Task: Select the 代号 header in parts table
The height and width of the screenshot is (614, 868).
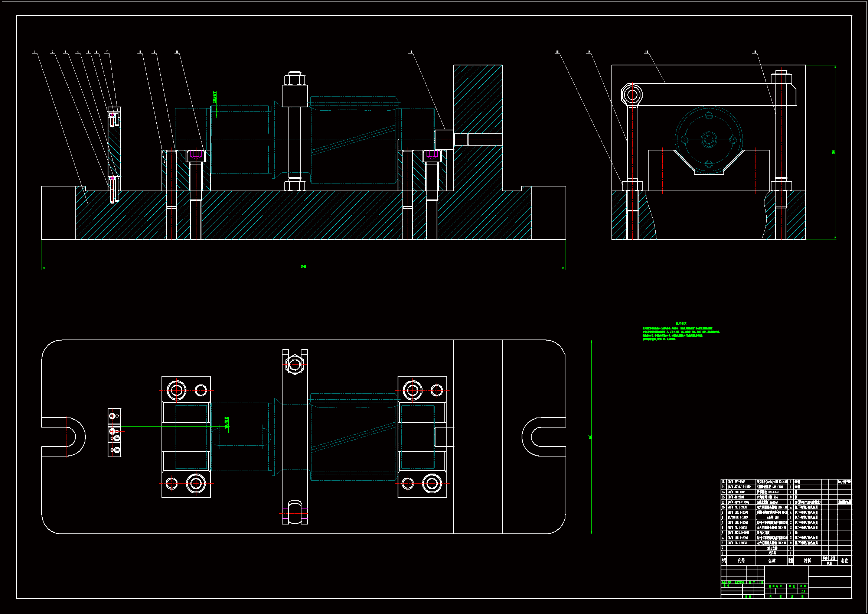Action: (741, 561)
